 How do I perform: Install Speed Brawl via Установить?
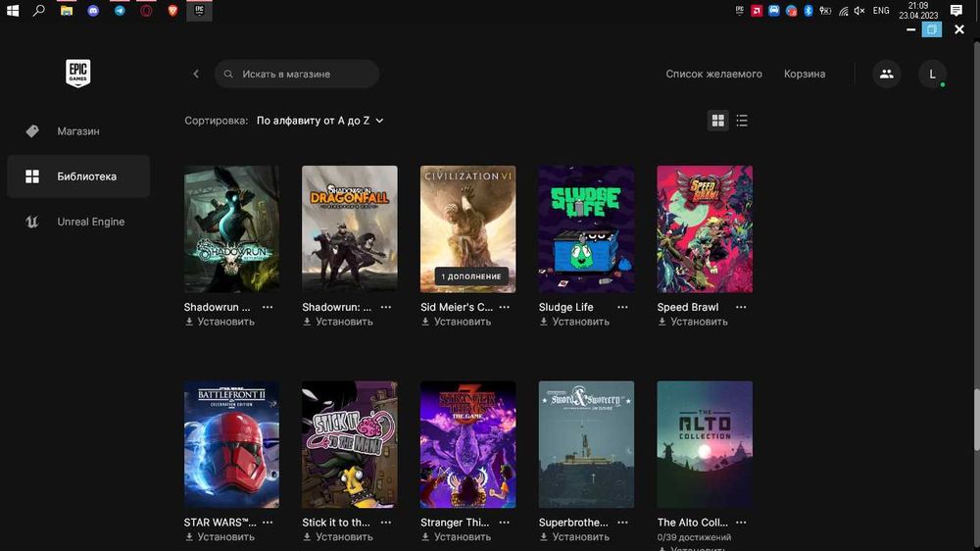[693, 322]
